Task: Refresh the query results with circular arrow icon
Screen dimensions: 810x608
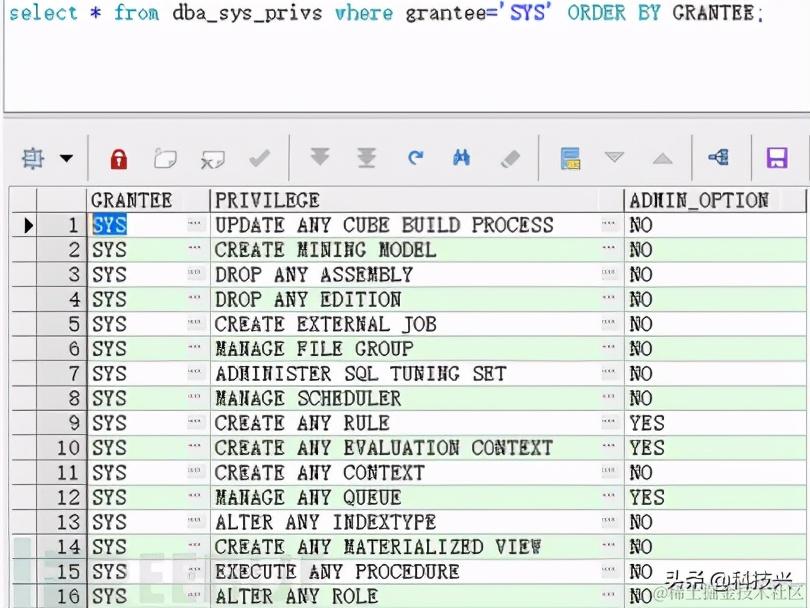Action: pyautogui.click(x=412, y=158)
